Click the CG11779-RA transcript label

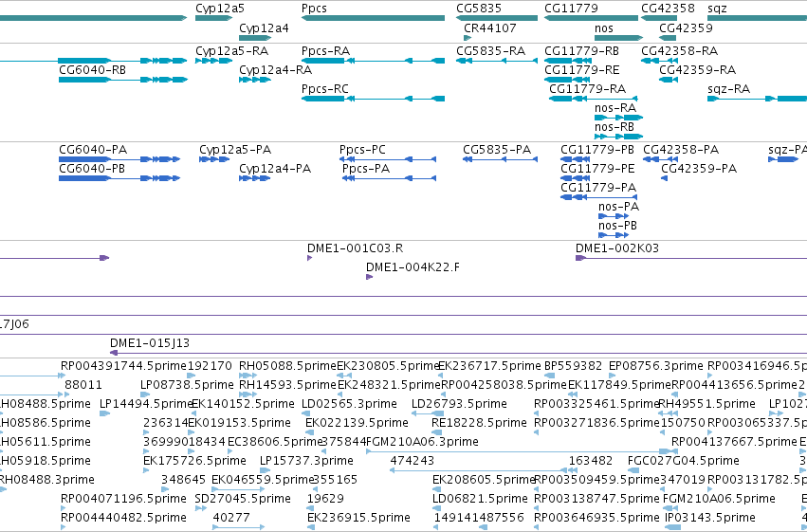(587, 89)
